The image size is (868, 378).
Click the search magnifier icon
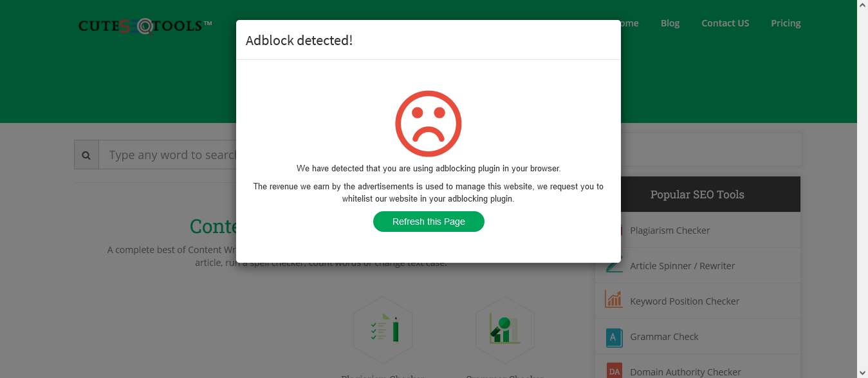coord(86,155)
